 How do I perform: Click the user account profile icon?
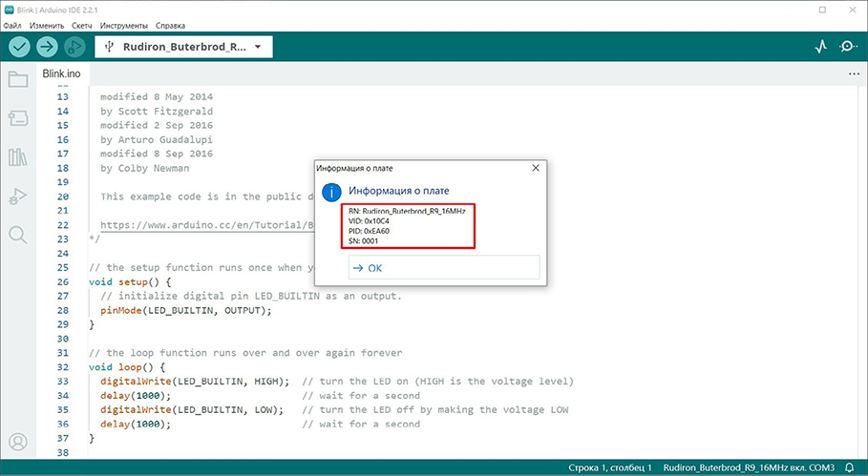point(18,442)
